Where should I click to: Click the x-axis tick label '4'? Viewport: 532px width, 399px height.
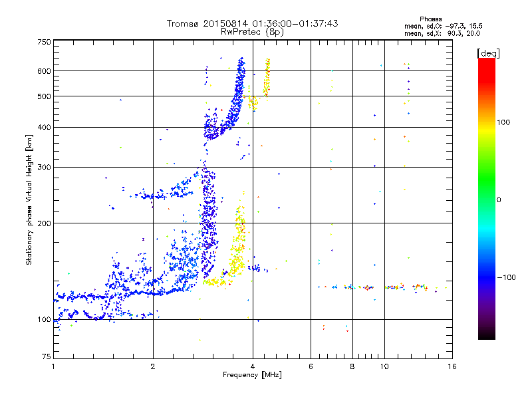tap(253, 366)
